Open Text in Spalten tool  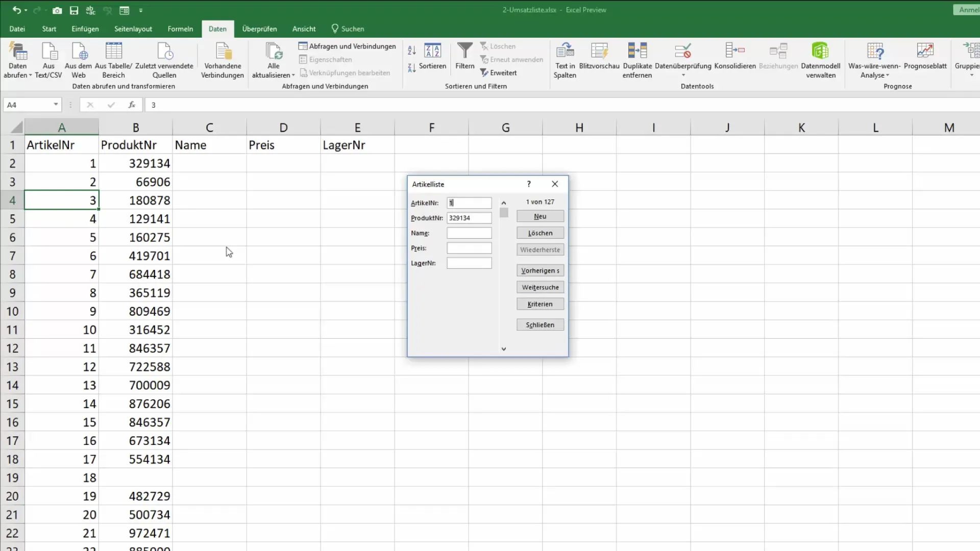click(x=565, y=60)
